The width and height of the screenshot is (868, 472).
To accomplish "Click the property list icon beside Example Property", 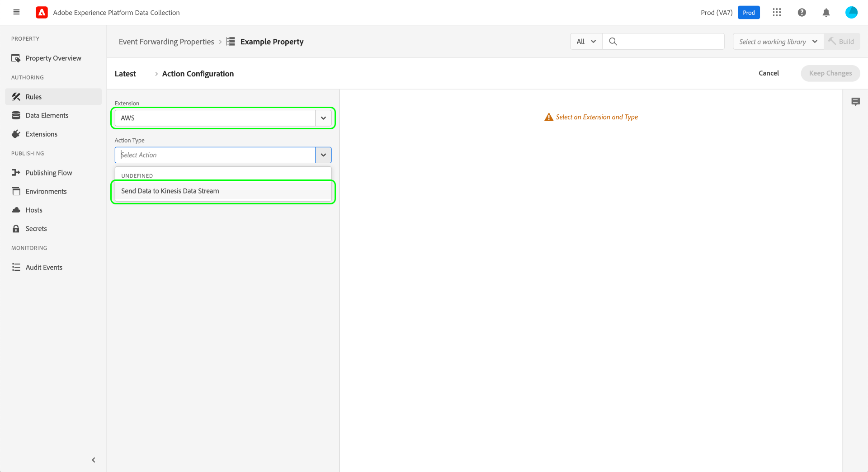I will coord(231,42).
